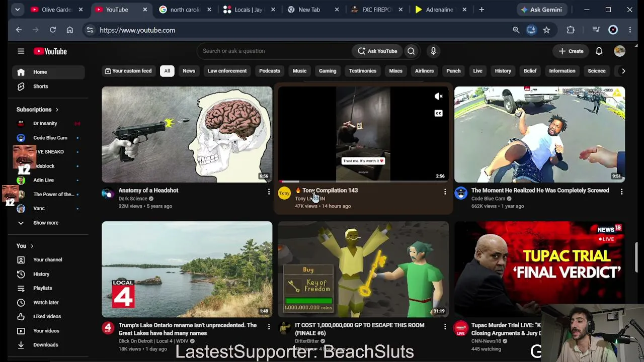Start voice search with the microphone
The image size is (644, 362).
(x=433, y=51)
